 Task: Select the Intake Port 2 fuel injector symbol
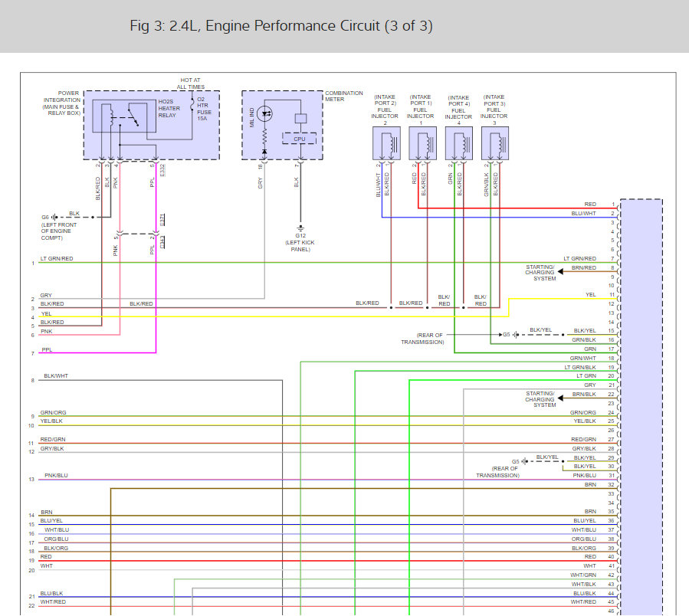point(386,144)
